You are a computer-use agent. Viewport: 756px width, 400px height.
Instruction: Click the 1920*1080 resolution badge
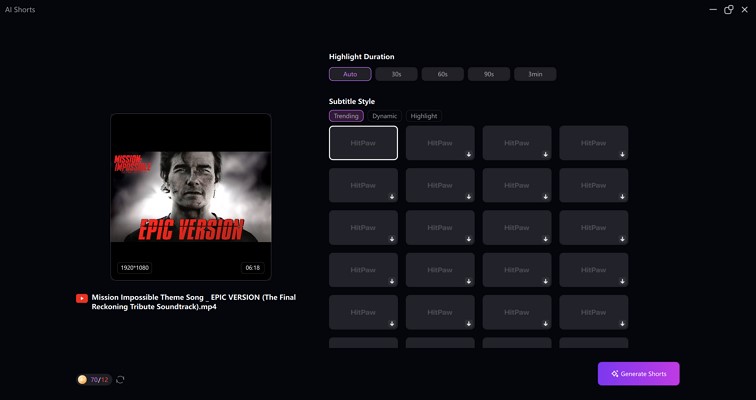coord(135,267)
